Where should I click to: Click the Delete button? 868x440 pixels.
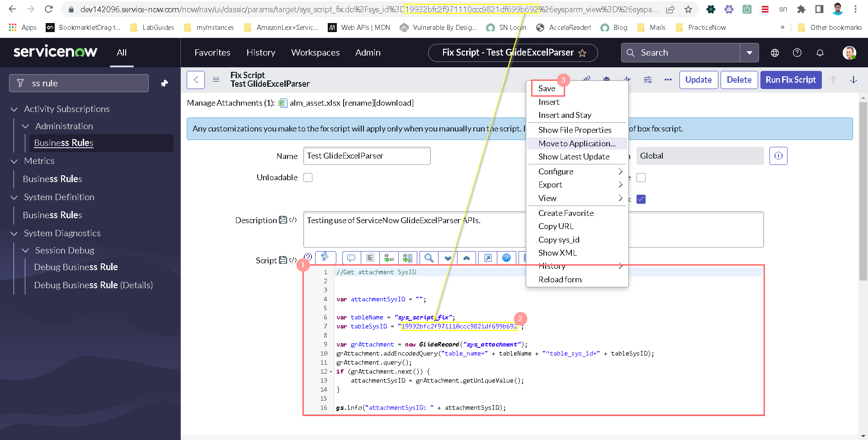[739, 80]
